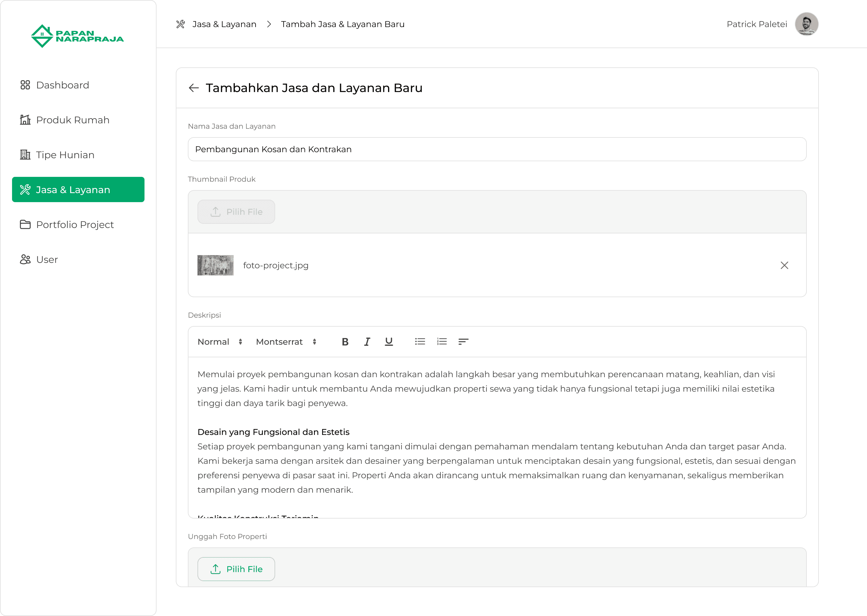Remove the foto-project.jpg uploaded file

point(784,266)
